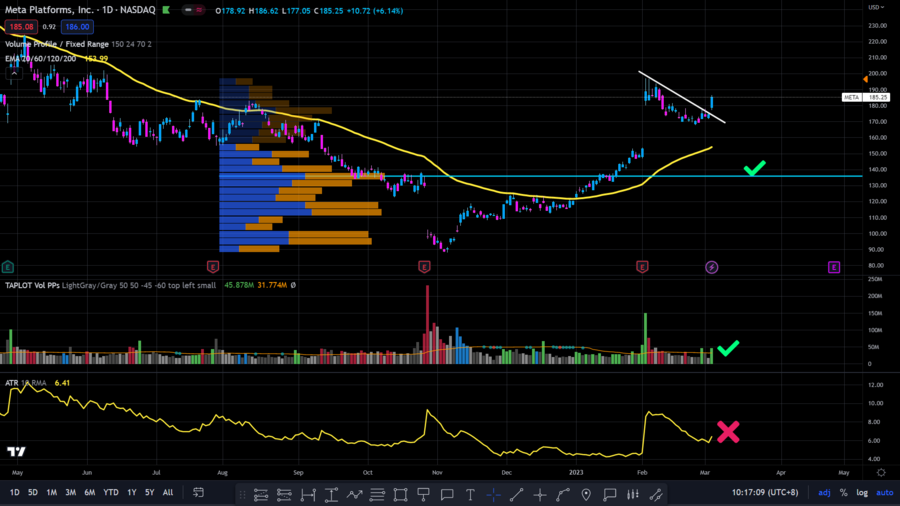Select the horizontal line drawing tool

click(284, 494)
